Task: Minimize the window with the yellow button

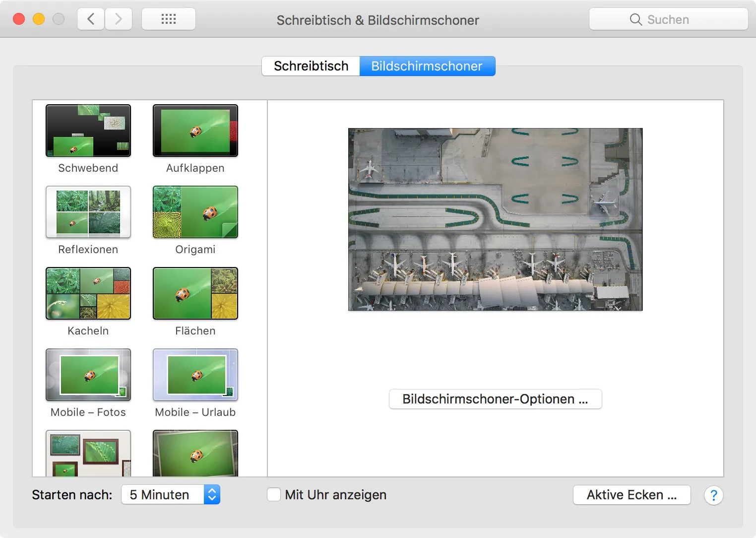Action: 39,19
